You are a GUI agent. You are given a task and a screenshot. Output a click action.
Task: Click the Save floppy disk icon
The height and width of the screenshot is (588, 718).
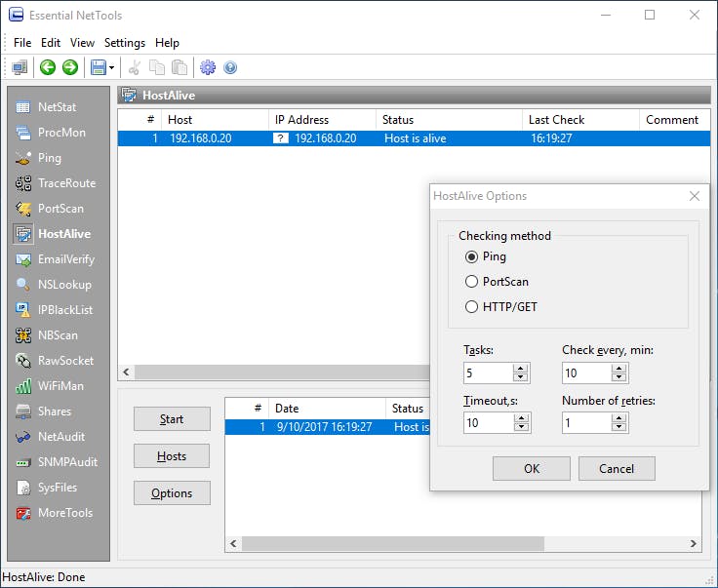[x=98, y=67]
